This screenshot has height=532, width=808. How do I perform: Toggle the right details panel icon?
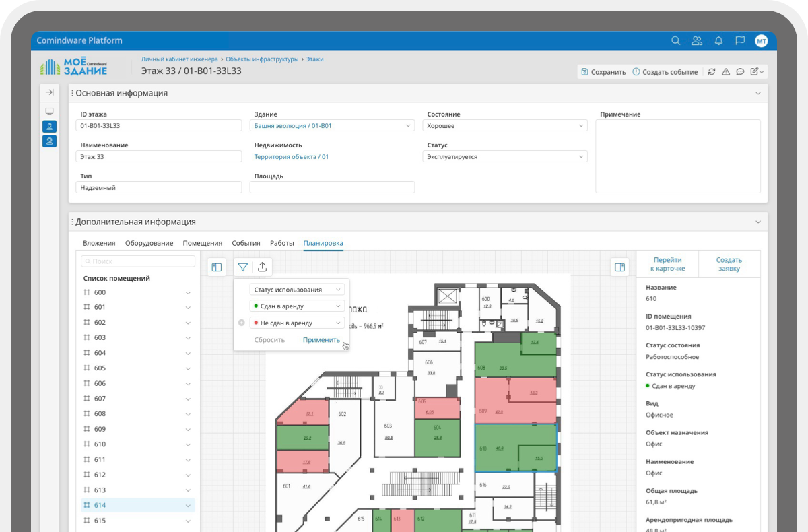[619, 267]
